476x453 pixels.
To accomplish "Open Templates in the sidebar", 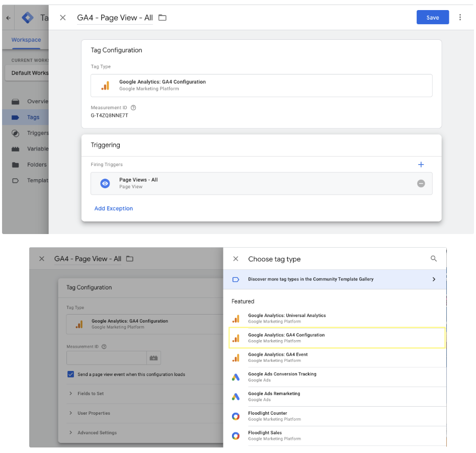I will click(x=26, y=180).
